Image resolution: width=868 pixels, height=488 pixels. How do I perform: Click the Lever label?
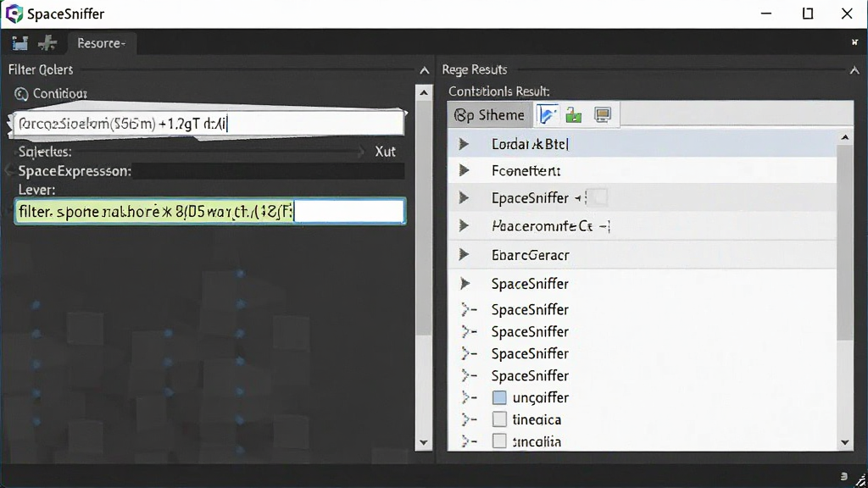36,190
